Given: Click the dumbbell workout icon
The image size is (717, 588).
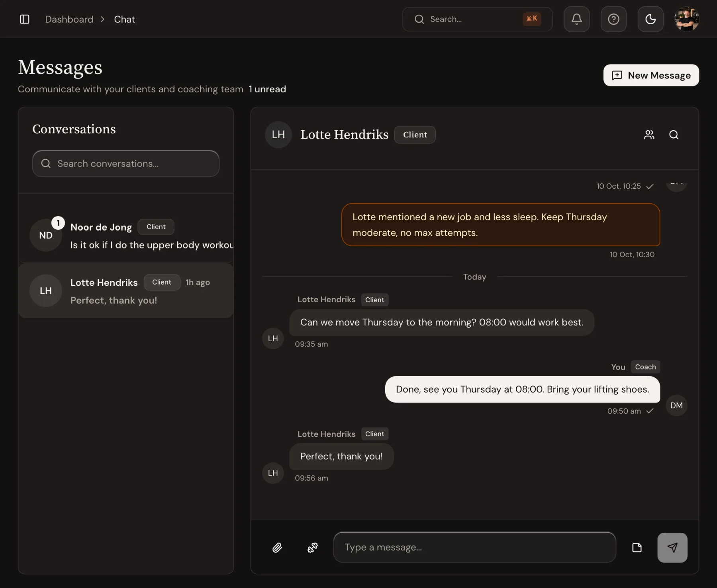Looking at the screenshot, I should pyautogui.click(x=313, y=548).
